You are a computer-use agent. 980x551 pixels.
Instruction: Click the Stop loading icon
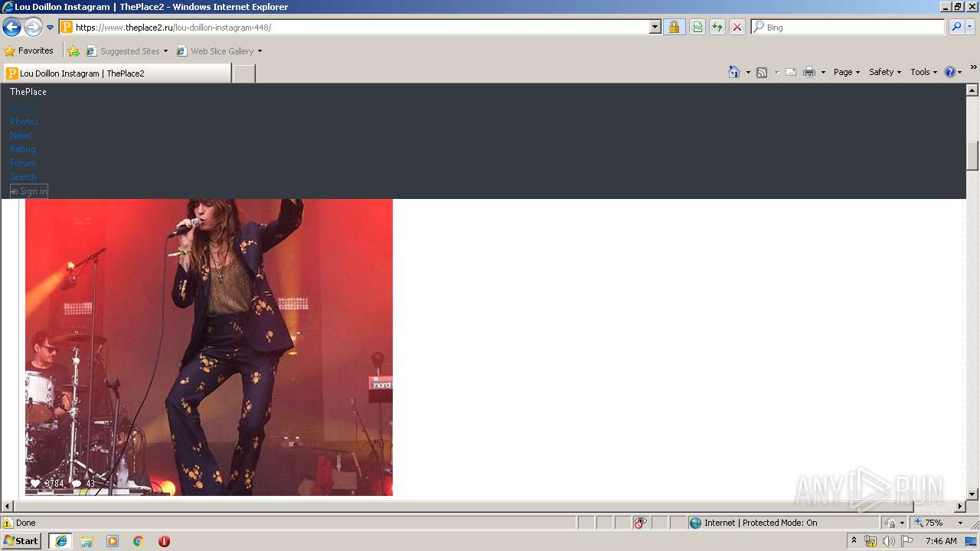pyautogui.click(x=737, y=27)
